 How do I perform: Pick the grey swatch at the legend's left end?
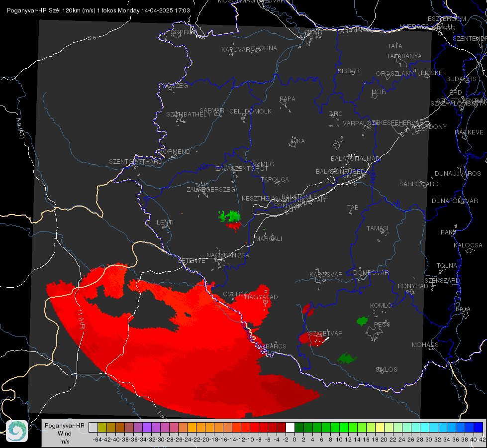point(93,427)
